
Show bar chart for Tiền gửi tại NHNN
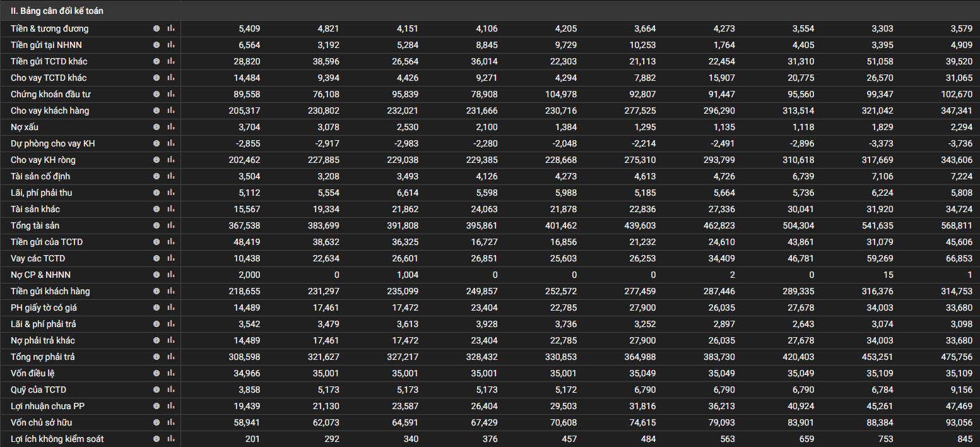(x=171, y=45)
